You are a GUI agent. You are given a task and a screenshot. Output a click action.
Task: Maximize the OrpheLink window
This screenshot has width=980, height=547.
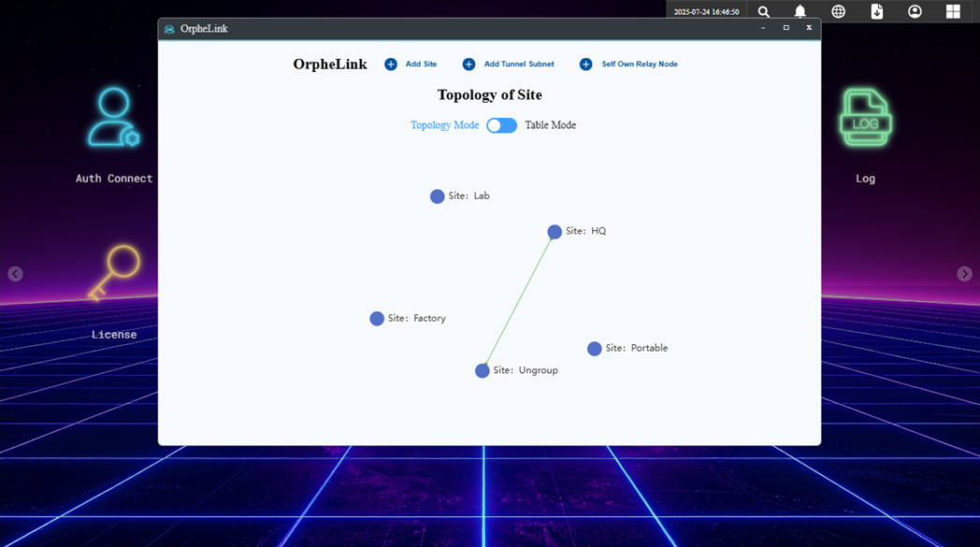coord(786,28)
